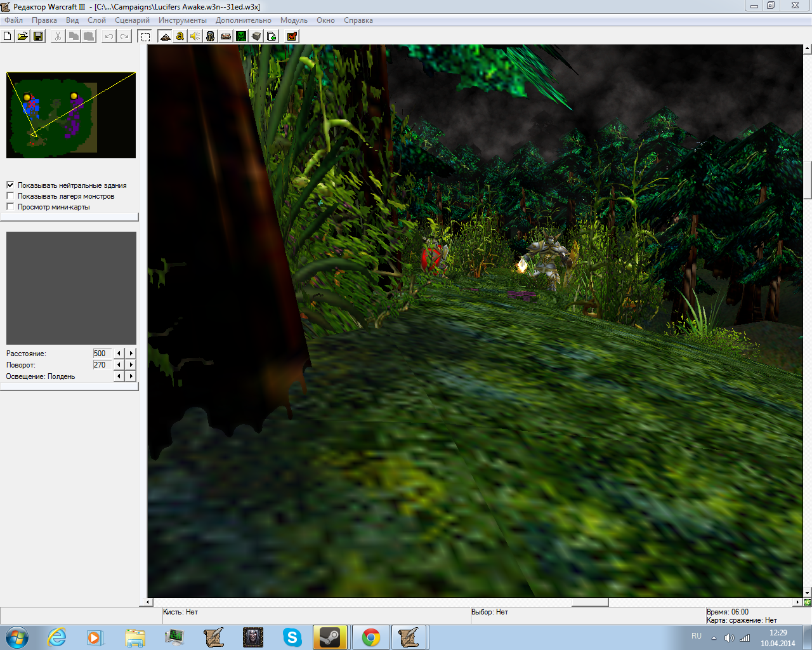
Task: Open the AI Editor green face icon
Action: click(x=241, y=36)
